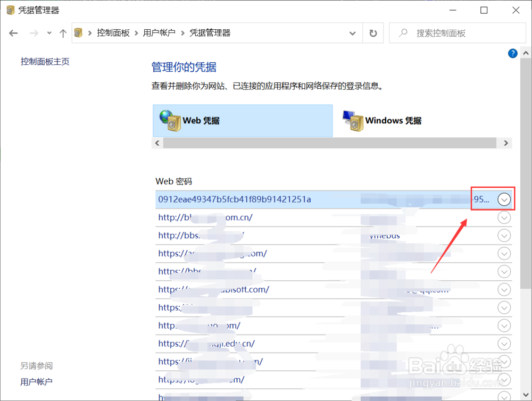The image size is (532, 401).
Task: Expand details for the http://bbs credential
Action: click(x=504, y=235)
